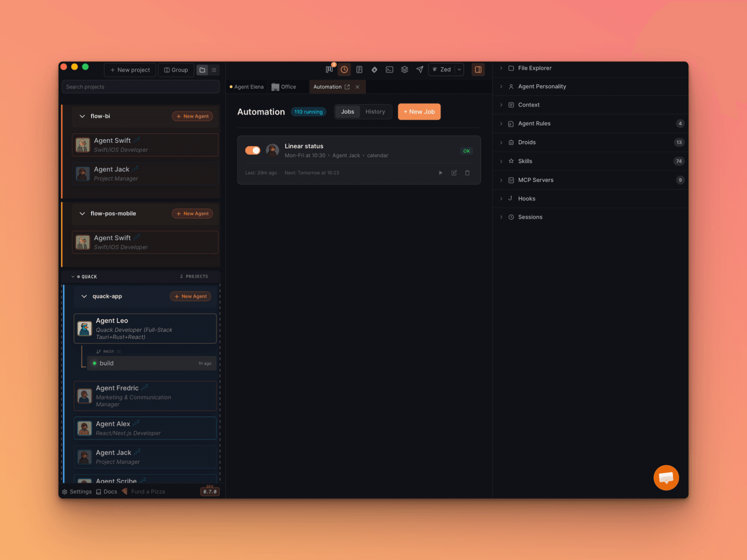Open the orange chat bubble button
The width and height of the screenshot is (747, 560).
666,477
